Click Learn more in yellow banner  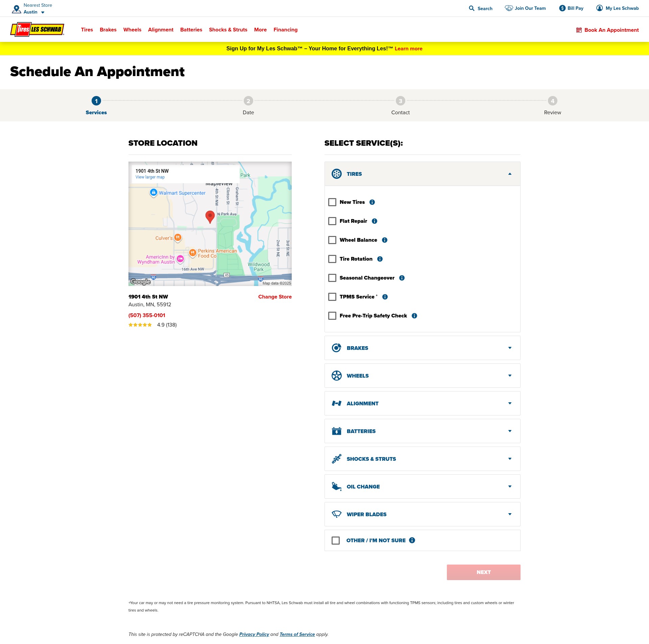pos(409,49)
